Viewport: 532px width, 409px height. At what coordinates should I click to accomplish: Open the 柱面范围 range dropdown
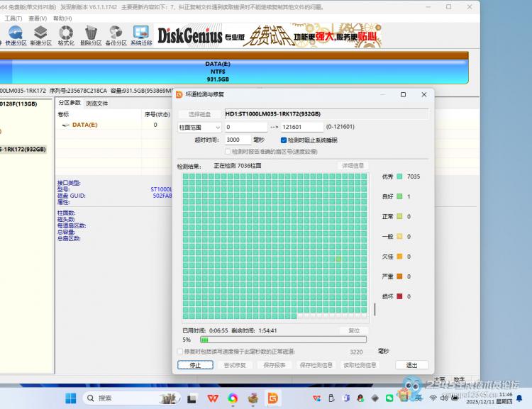pyautogui.click(x=199, y=127)
